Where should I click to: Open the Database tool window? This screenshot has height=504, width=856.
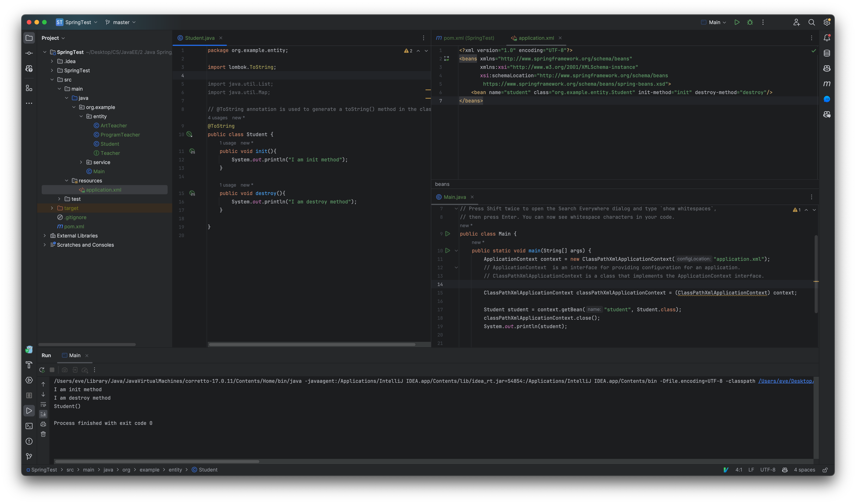pos(827,53)
